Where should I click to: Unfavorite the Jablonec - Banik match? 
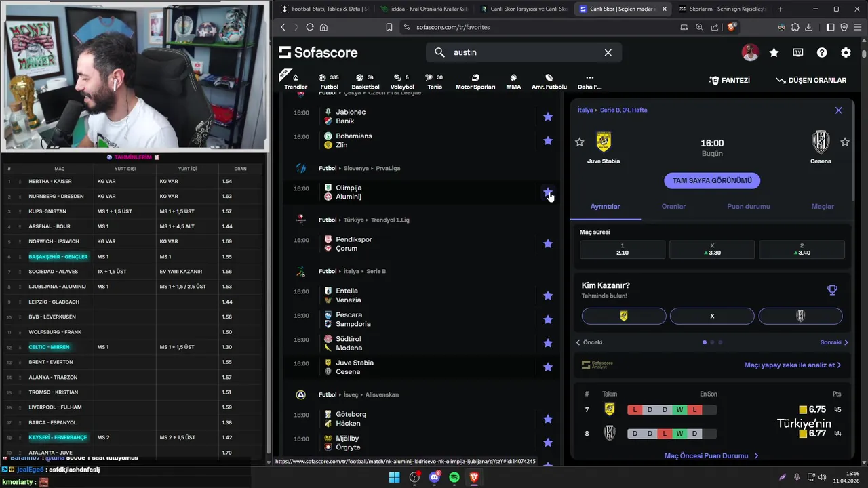tap(548, 117)
